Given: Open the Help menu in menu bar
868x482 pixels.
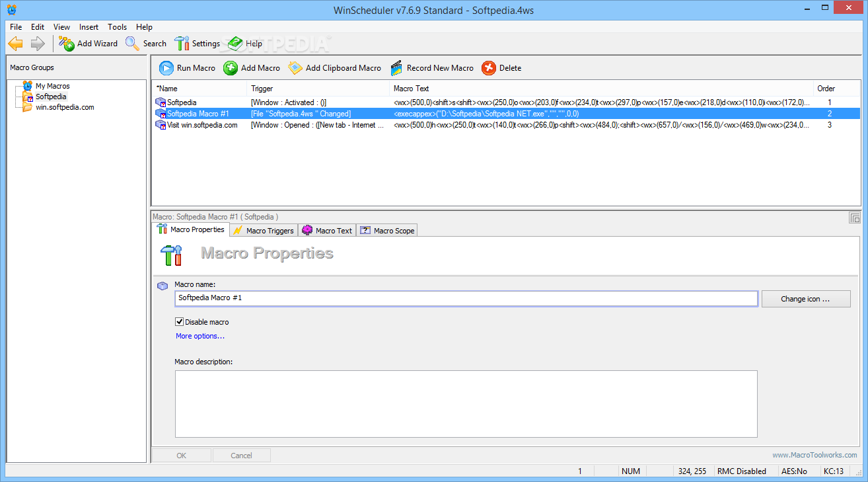Looking at the screenshot, I should click(x=144, y=27).
